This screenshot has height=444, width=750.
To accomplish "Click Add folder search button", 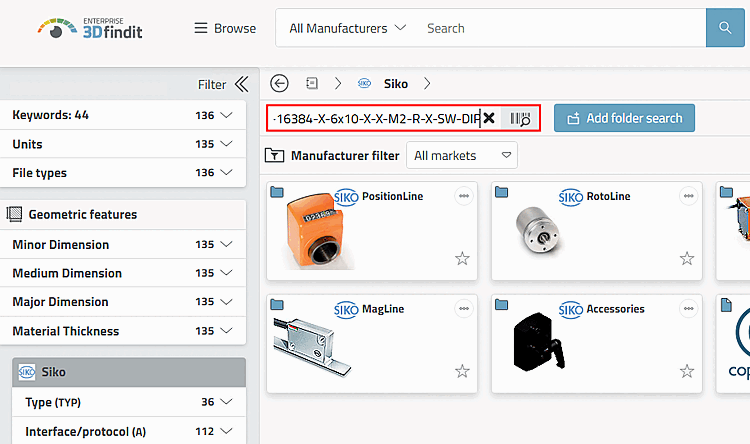I will click(x=624, y=118).
